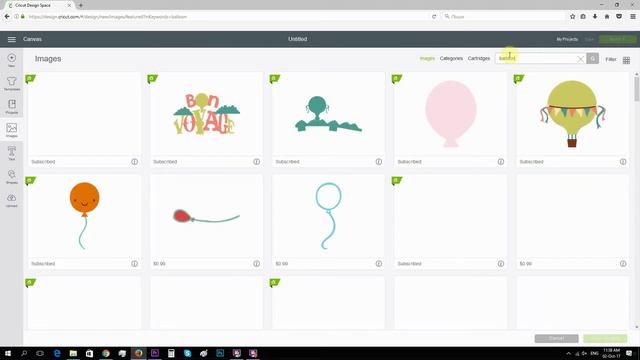Bookmark the page with the star icon

tap(572, 16)
